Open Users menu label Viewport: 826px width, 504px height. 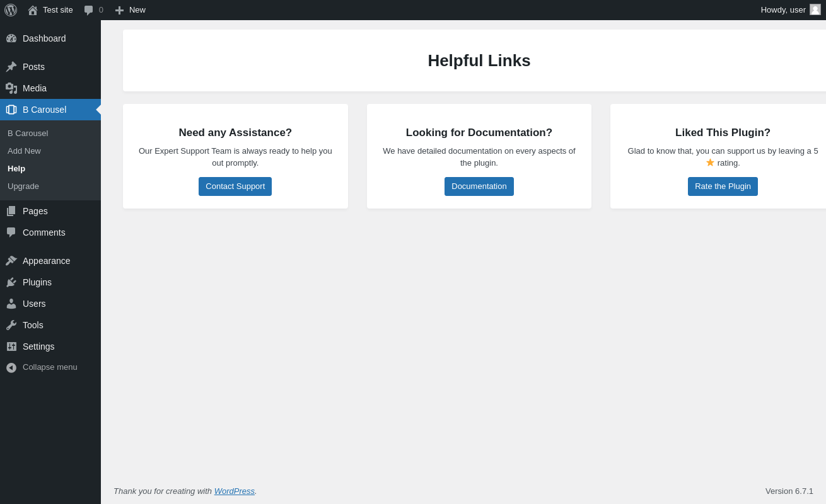point(34,304)
